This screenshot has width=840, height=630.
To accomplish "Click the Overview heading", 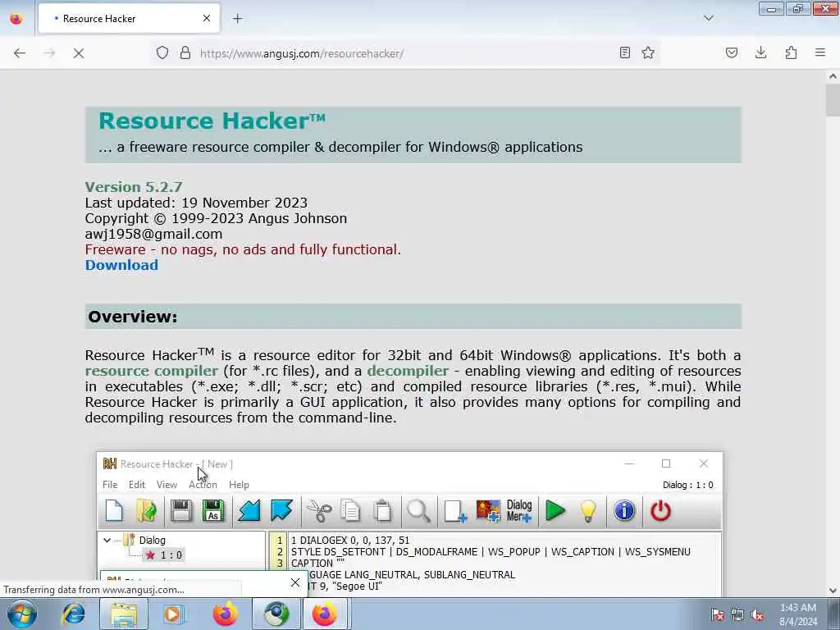I will point(133,317).
